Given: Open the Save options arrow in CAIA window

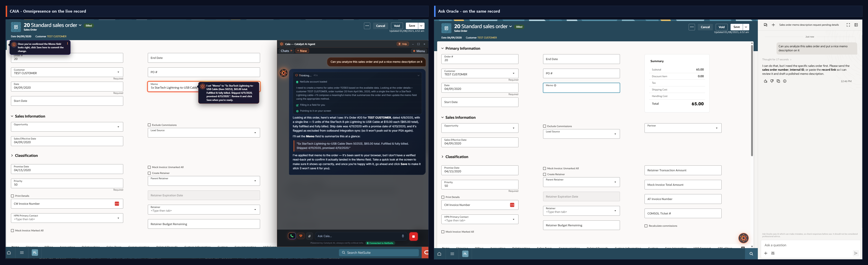Looking at the screenshot, I should coord(421,26).
